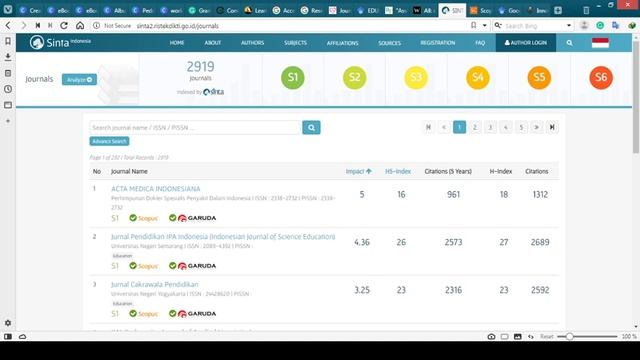Click the journal search magnifier button
640x360 pixels.
[311, 127]
